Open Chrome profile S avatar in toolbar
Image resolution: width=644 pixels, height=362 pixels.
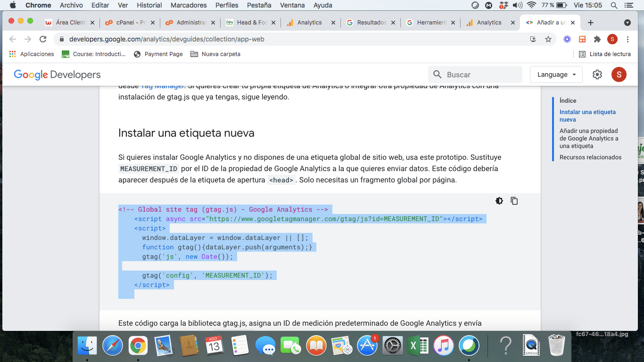point(612,39)
